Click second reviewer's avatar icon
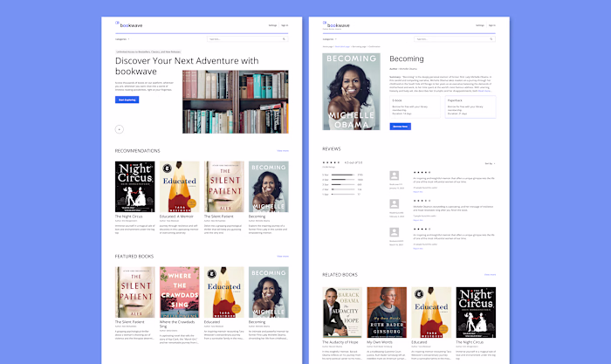611x364 pixels. (x=395, y=204)
